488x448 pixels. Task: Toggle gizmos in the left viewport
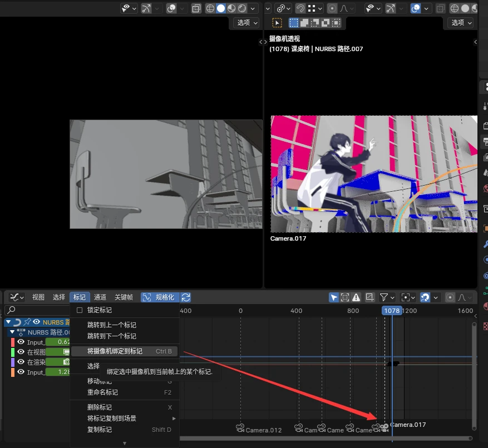(146, 8)
